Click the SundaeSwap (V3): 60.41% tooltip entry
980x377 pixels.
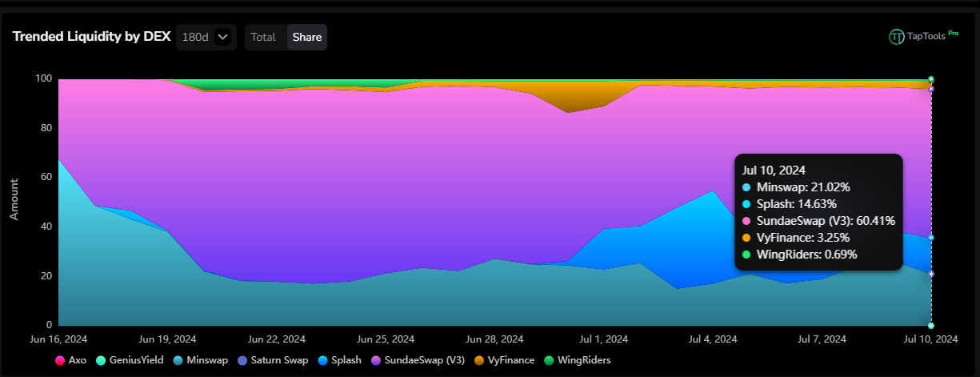[819, 221]
